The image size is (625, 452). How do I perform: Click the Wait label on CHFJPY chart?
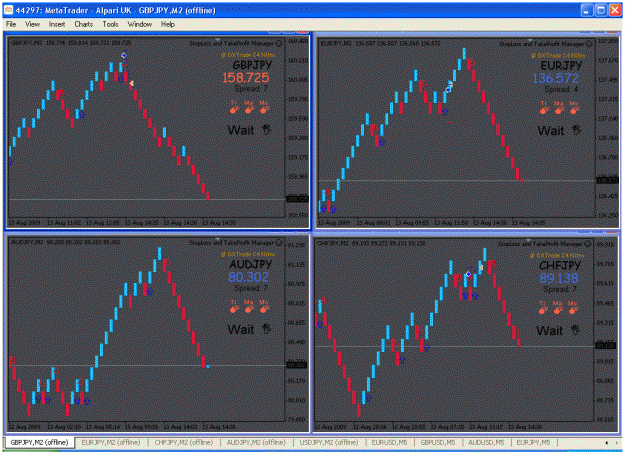click(550, 331)
